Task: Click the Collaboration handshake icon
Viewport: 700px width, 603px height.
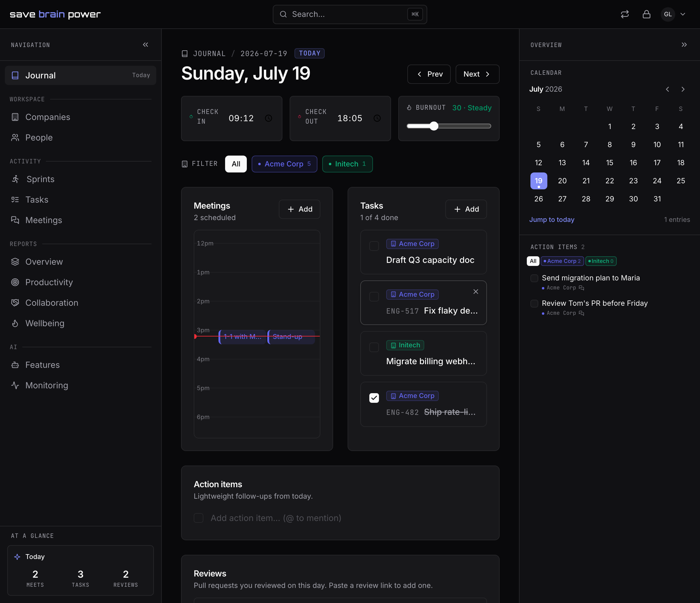Action: [15, 302]
